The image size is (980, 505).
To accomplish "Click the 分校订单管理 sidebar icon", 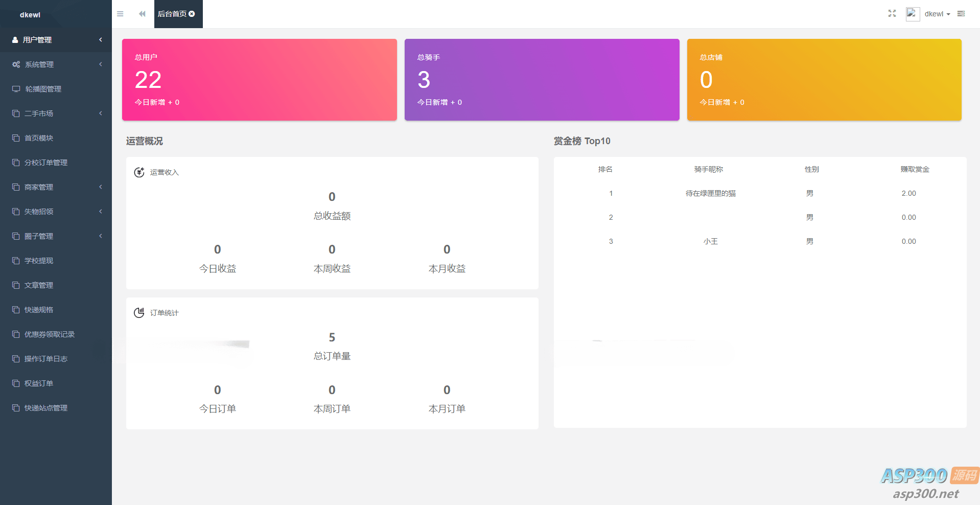I will 16,163.
